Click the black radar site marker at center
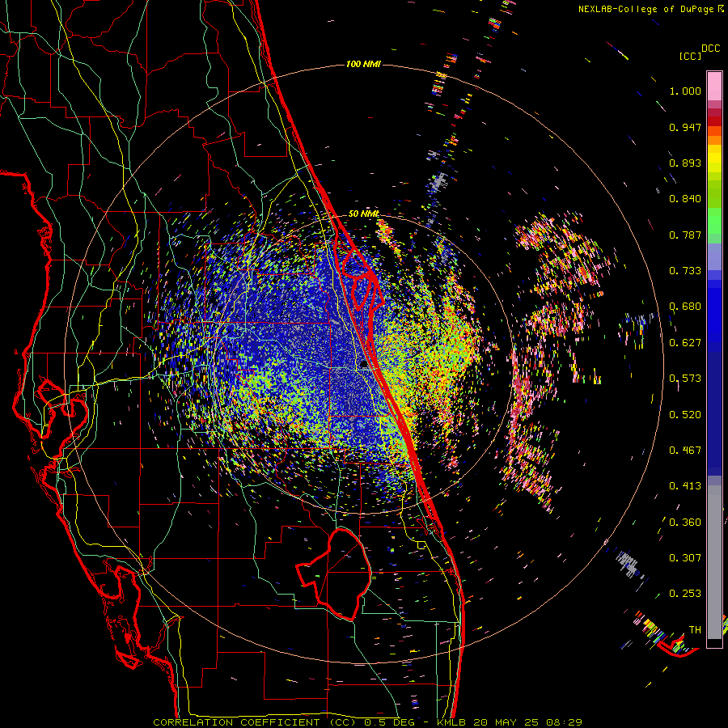 point(363,365)
